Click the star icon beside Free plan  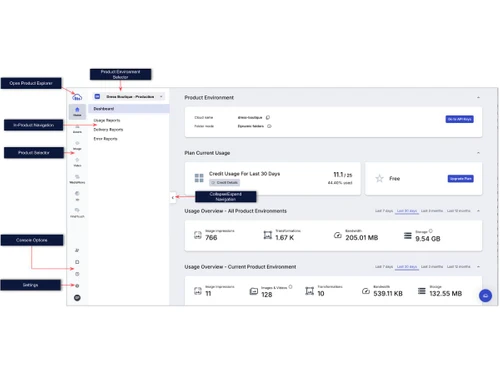pyautogui.click(x=379, y=178)
